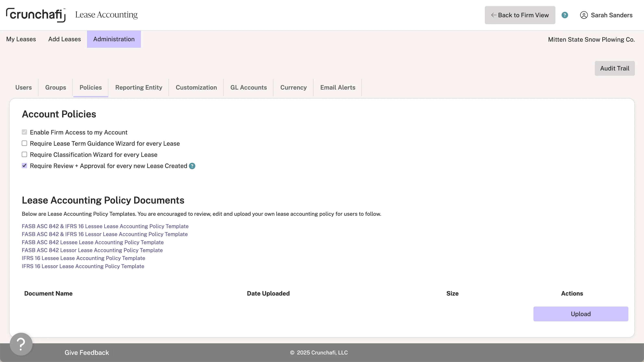Click the Audit Trail button
The image size is (644, 362).
(x=615, y=68)
